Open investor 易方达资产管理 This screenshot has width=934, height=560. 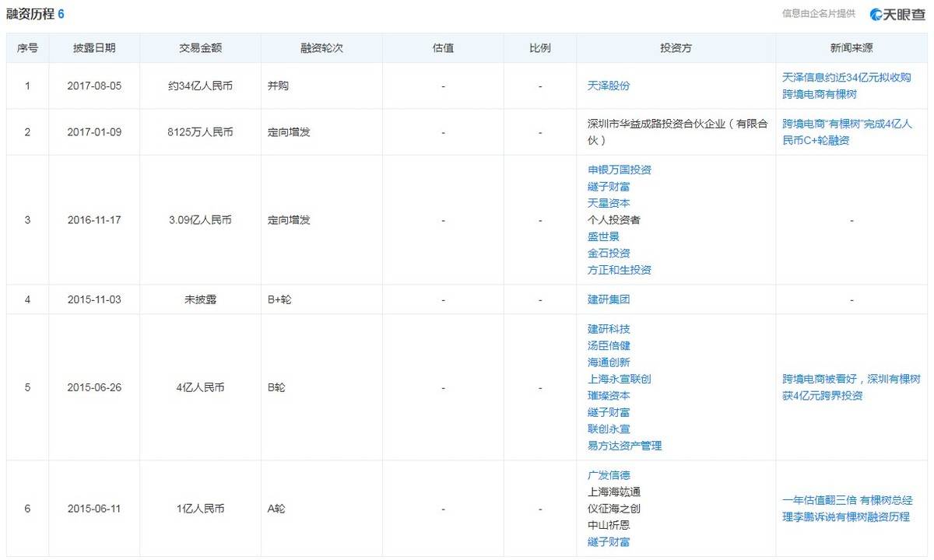point(625,446)
